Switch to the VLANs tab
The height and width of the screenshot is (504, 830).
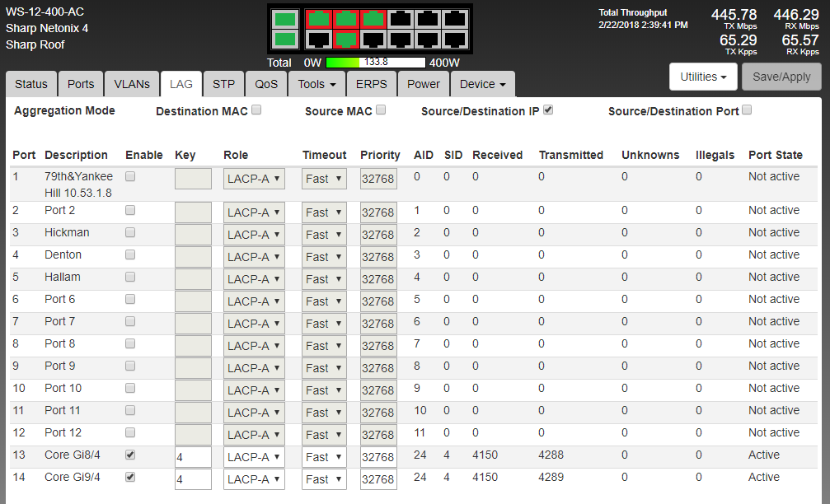(x=132, y=84)
